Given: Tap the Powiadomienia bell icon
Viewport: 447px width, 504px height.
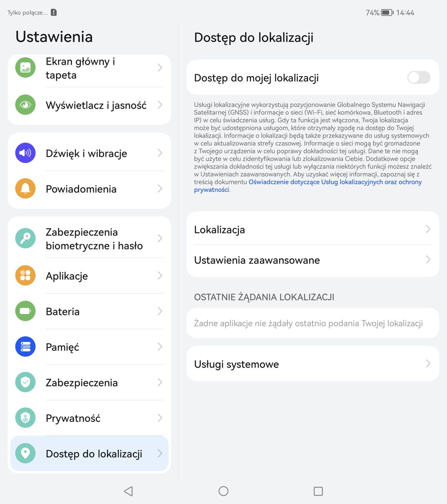Looking at the screenshot, I should 25,189.
